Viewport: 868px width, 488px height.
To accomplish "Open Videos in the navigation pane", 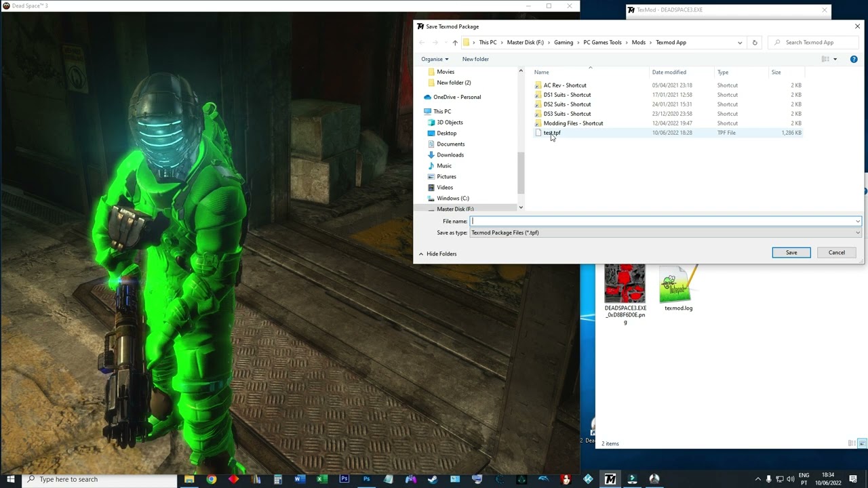I will 445,188.
